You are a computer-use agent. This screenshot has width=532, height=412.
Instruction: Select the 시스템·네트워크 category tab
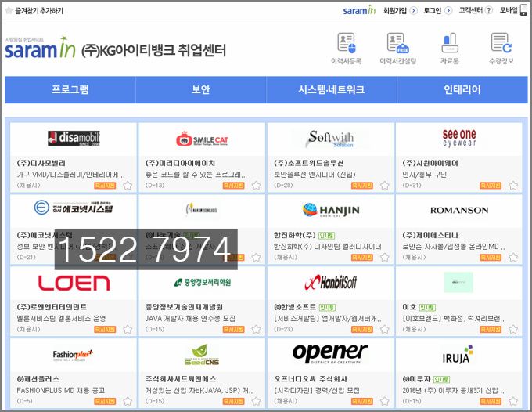click(x=332, y=89)
